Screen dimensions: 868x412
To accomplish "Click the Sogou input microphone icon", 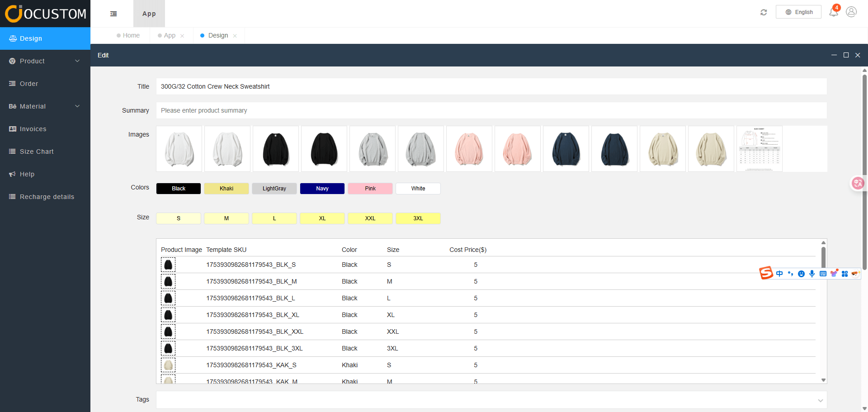I will click(812, 274).
